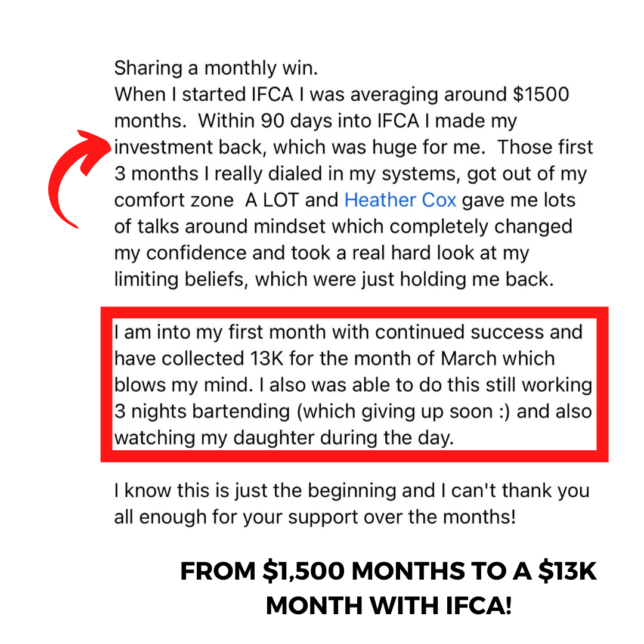Open the Heather Cox profile link
This screenshot has width=644, height=644.
400,200
